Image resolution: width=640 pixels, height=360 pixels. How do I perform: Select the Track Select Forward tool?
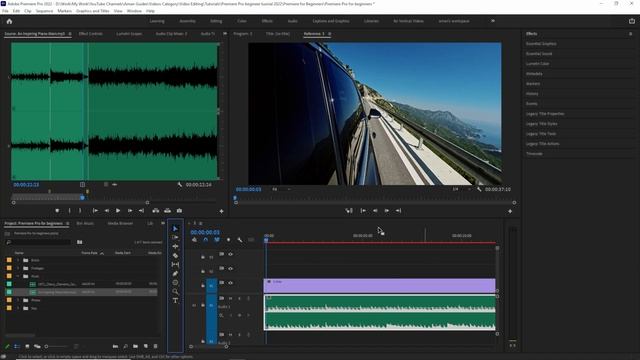(x=175, y=238)
